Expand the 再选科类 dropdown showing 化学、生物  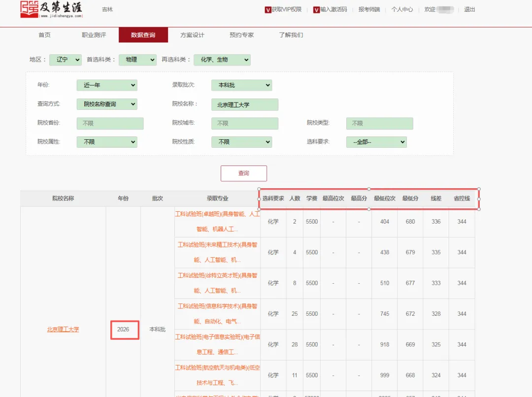(x=222, y=60)
